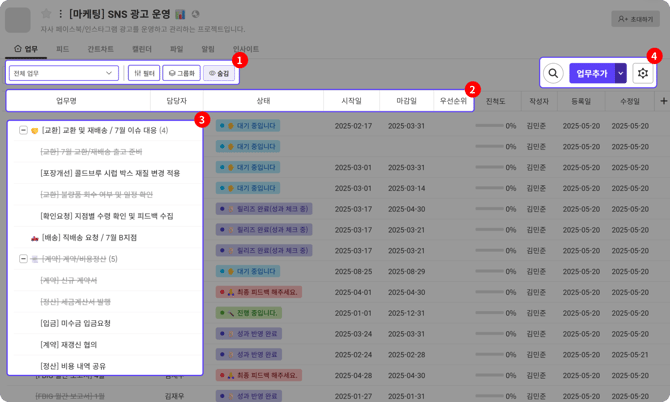Viewport: 670px width, 402px height.
Task: Toggle the 숨김 hide option
Action: pyautogui.click(x=218, y=73)
